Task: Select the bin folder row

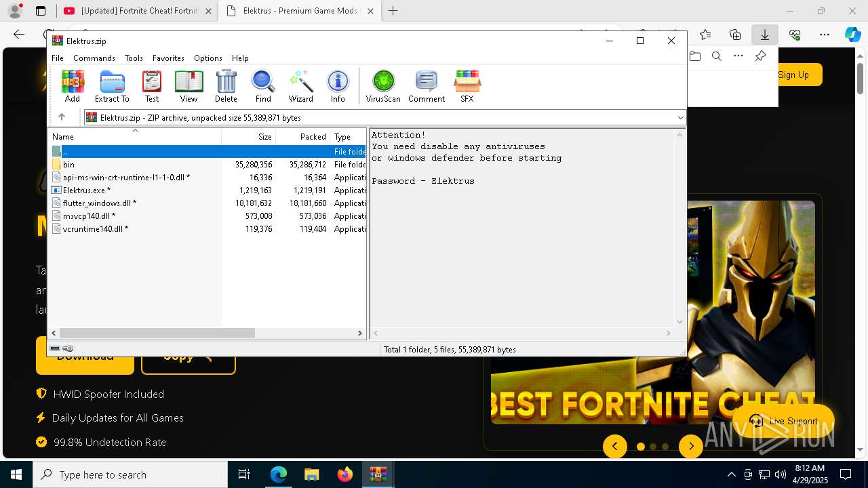Action: 208,164
